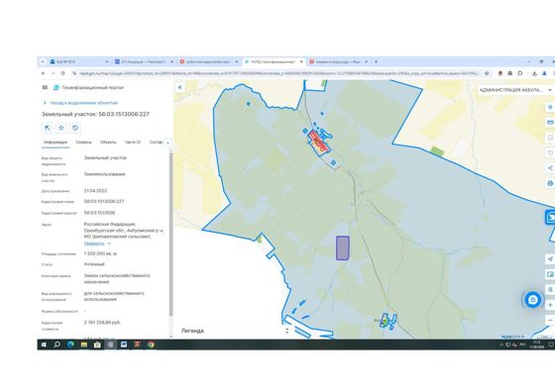Click the Землепользование value
This screenshot has width=555, height=392.
click(x=104, y=174)
